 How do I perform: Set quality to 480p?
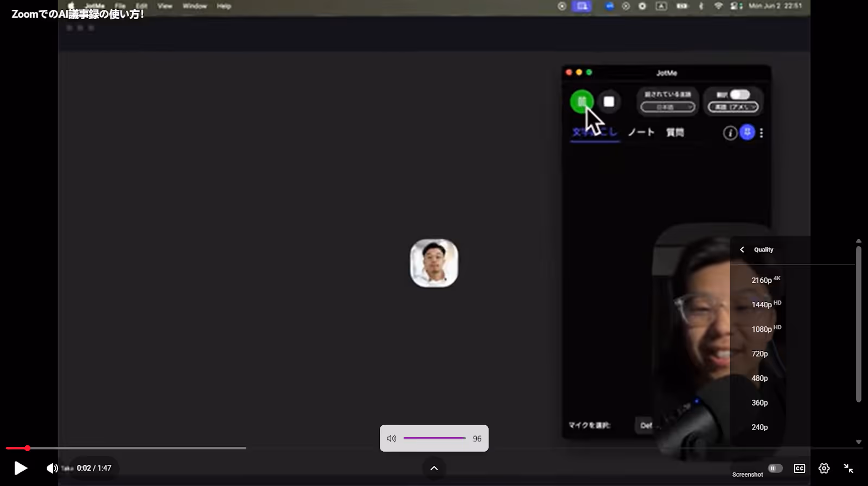click(759, 378)
